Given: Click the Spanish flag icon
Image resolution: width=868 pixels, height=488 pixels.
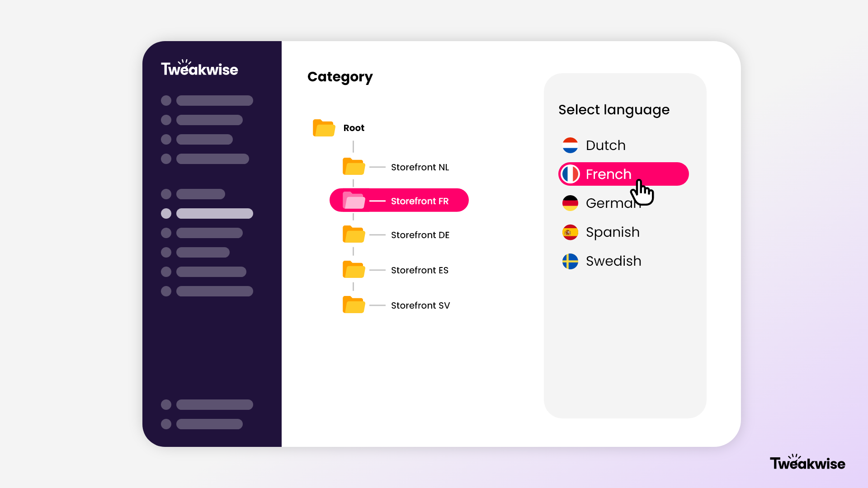Looking at the screenshot, I should [x=570, y=232].
